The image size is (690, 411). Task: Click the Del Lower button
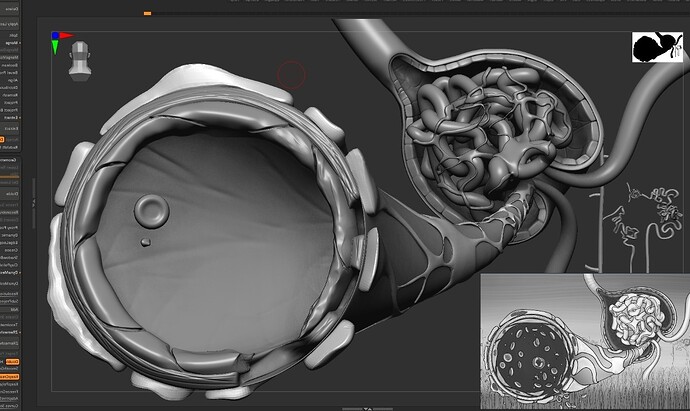[10, 183]
